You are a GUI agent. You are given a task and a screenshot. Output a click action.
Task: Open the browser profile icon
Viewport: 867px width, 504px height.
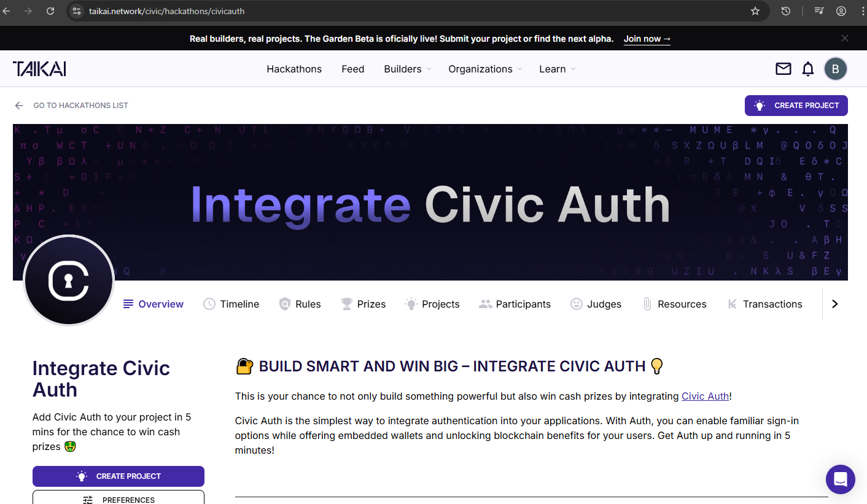[x=841, y=11]
